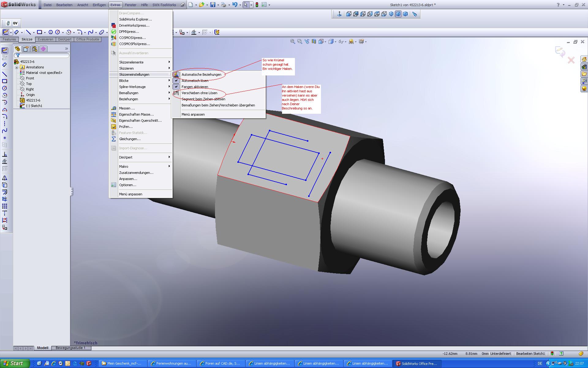Select the Line tool in left sketch toolbar
Image resolution: width=588 pixels, height=368 pixels.
coord(5,74)
